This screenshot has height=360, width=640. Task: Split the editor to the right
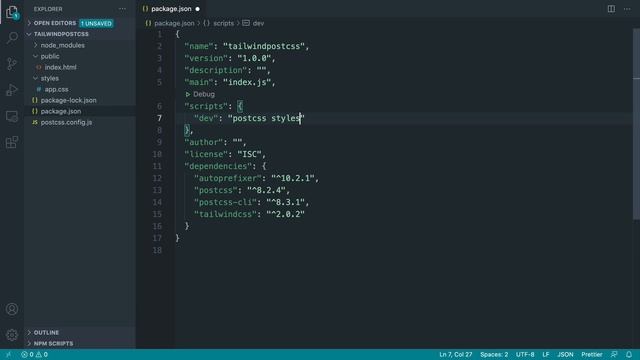pyautogui.click(x=611, y=9)
